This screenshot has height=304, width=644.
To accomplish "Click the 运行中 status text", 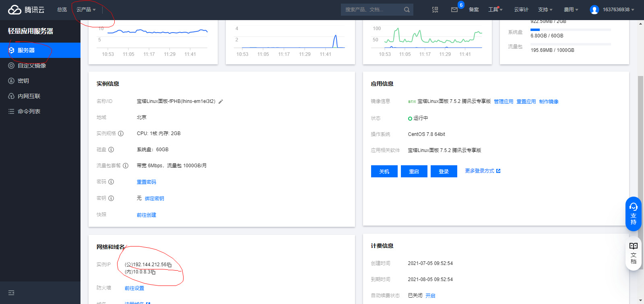I will [421, 118].
